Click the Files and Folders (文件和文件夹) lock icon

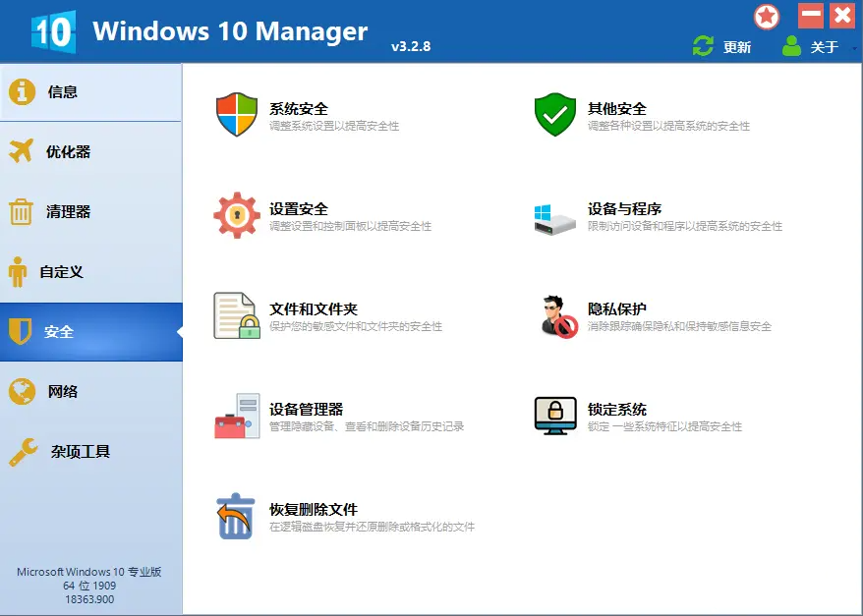[x=236, y=316]
